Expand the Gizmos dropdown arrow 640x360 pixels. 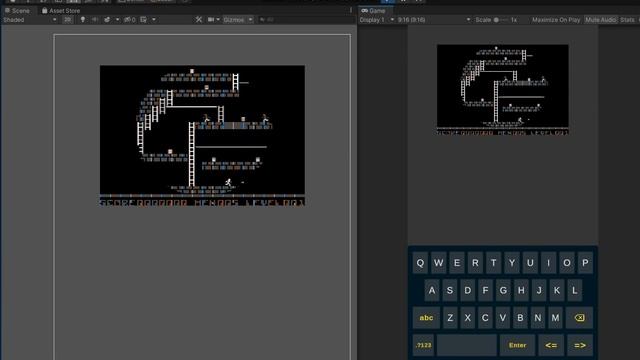pyautogui.click(x=250, y=20)
